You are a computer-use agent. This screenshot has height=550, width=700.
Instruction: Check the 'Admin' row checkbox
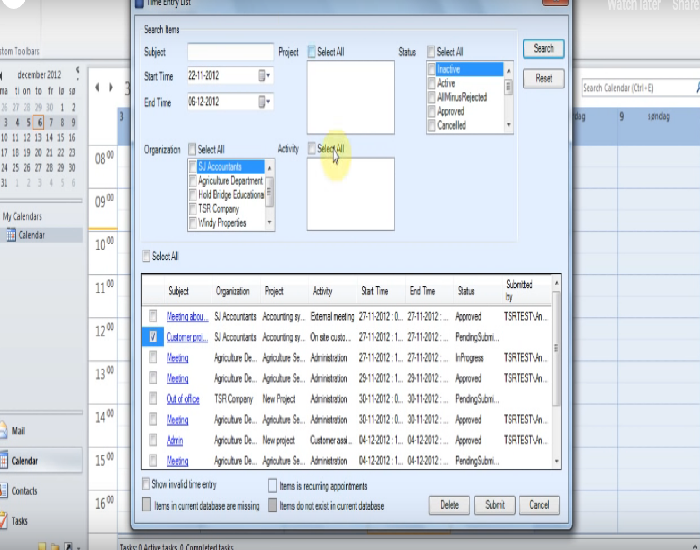pos(153,440)
